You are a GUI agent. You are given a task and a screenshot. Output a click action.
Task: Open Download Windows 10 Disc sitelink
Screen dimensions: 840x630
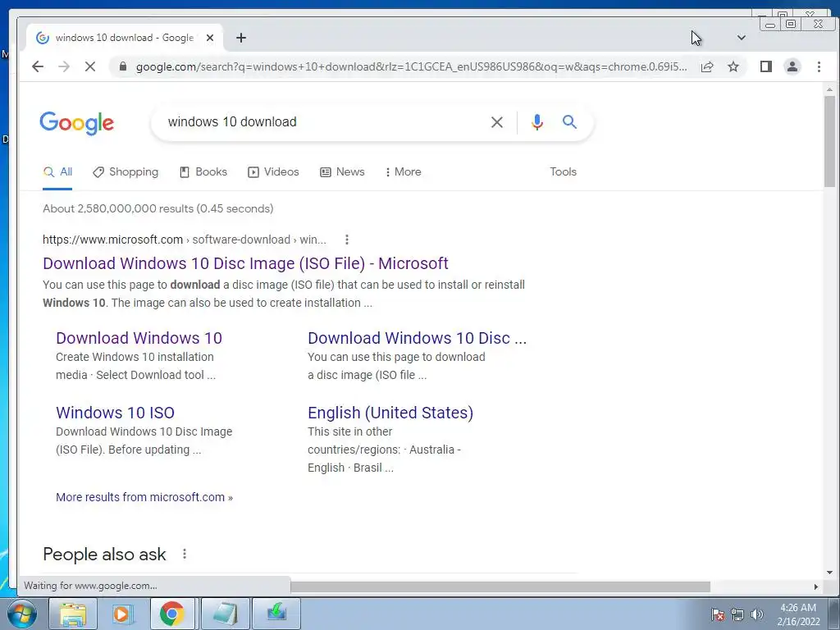417,338
